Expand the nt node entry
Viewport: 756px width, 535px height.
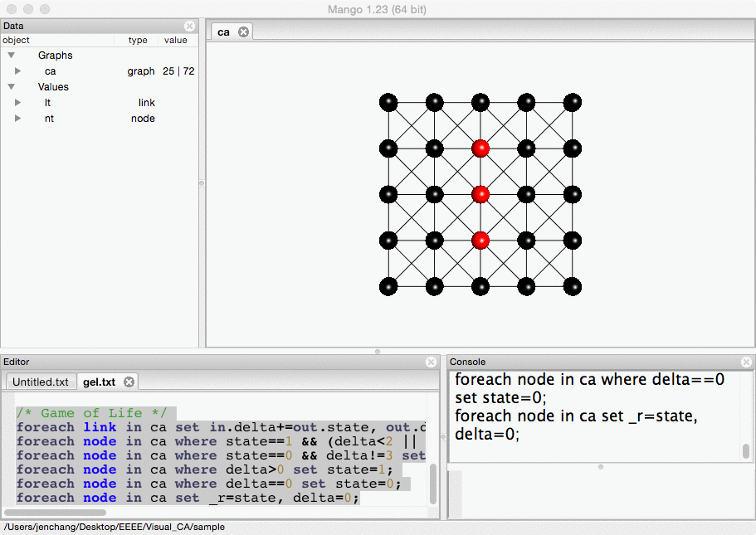click(x=17, y=119)
